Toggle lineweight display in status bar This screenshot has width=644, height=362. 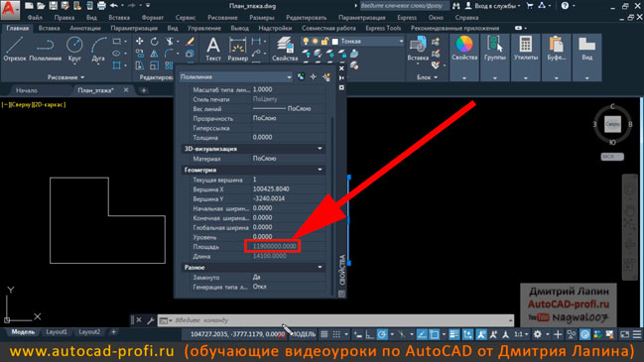click(453, 334)
